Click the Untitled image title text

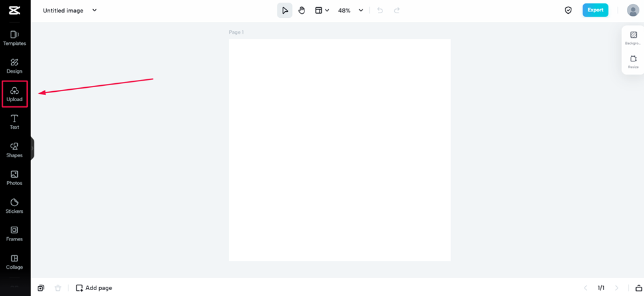click(x=63, y=11)
